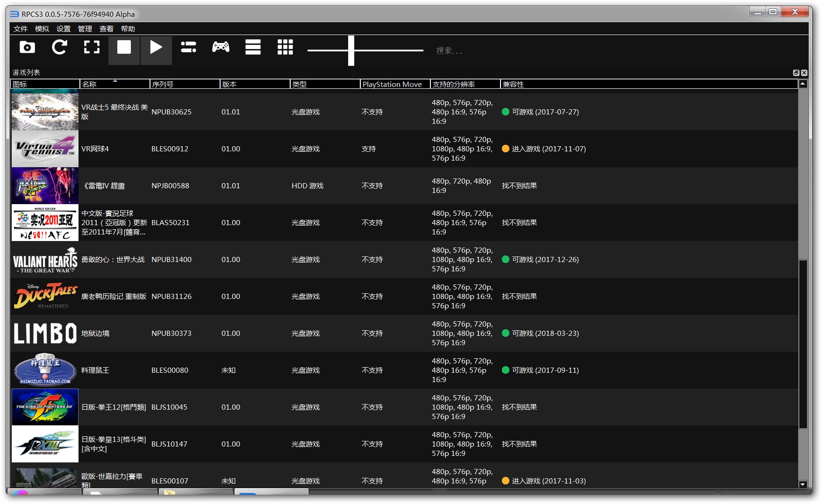Switch to grid view mode
The height and width of the screenshot is (504, 822).
click(285, 47)
